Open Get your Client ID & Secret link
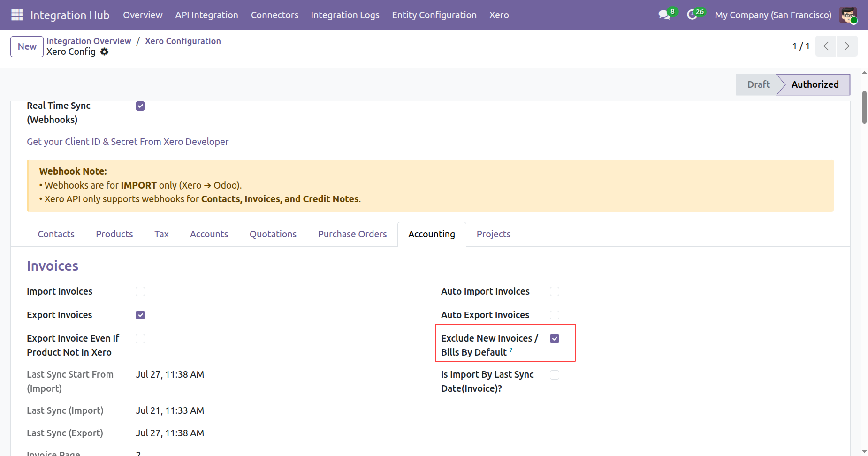 coord(128,142)
